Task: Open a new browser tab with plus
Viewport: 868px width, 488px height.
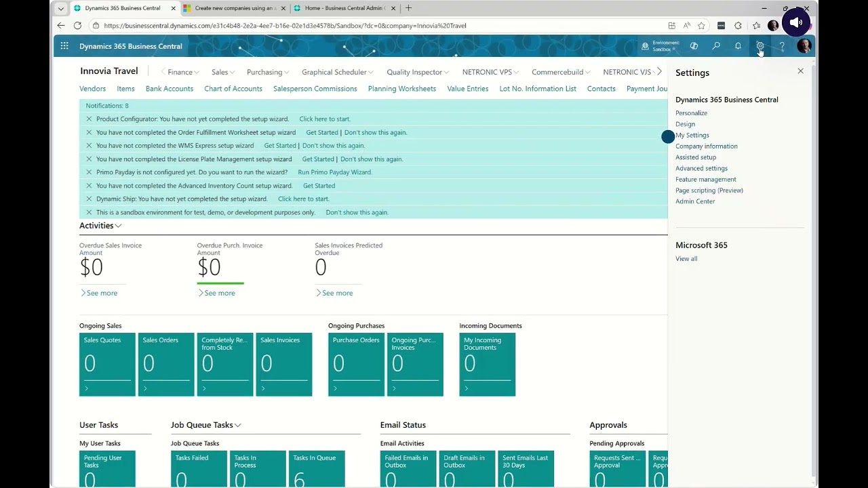Action: coord(408,8)
